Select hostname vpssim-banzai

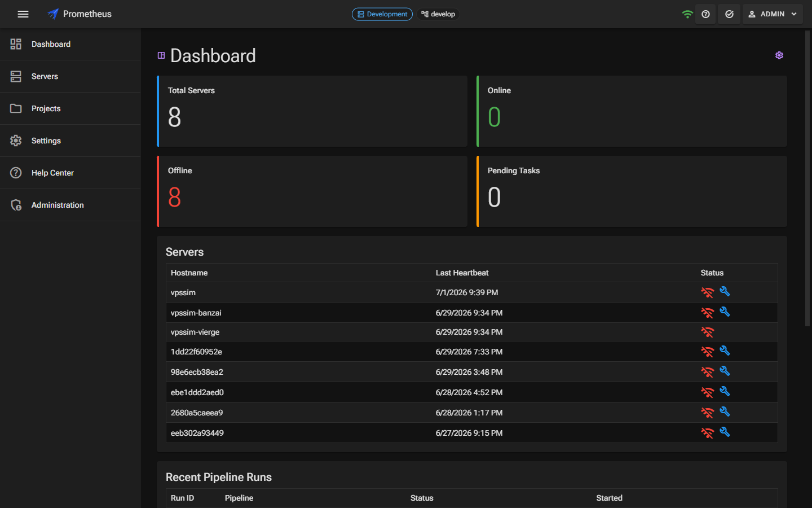[196, 313]
